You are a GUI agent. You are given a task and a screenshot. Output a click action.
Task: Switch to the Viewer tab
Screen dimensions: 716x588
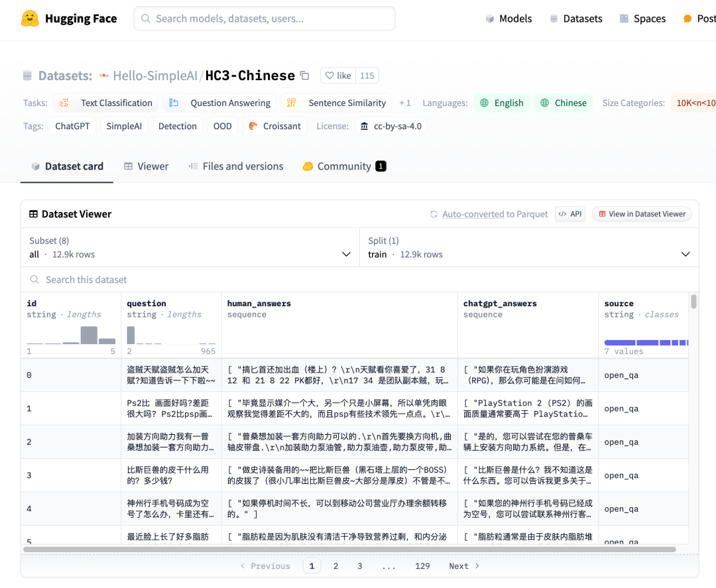pyautogui.click(x=146, y=166)
